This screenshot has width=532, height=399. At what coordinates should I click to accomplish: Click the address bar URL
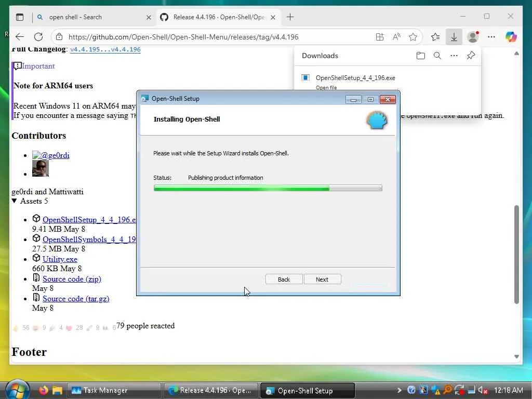click(x=183, y=37)
